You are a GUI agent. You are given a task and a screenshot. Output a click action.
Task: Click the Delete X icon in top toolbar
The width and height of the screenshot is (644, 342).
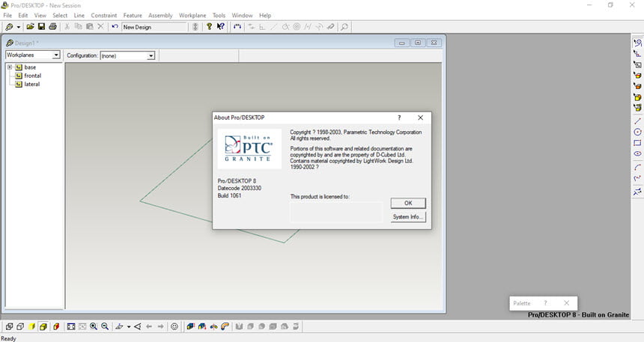coord(100,27)
